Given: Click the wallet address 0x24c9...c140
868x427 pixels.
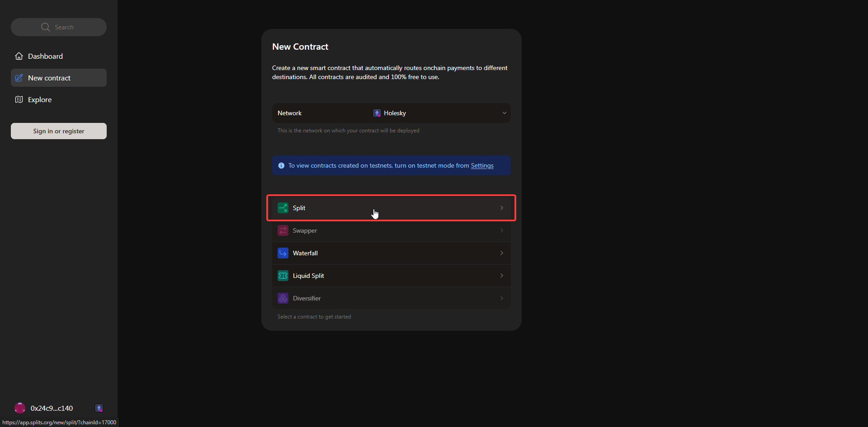Looking at the screenshot, I should (x=51, y=408).
